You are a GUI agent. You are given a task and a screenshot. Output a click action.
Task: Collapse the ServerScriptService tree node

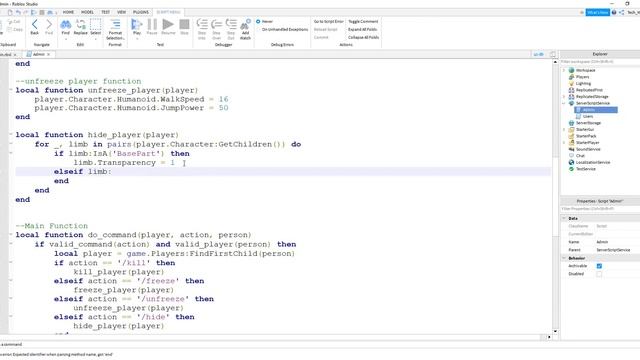564,103
